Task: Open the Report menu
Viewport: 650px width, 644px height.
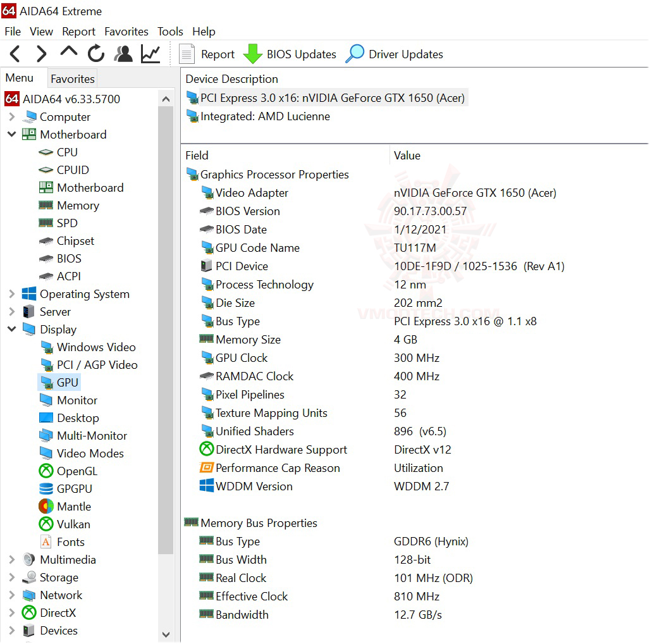Action: pyautogui.click(x=79, y=32)
